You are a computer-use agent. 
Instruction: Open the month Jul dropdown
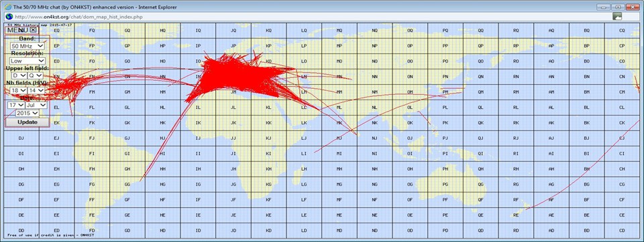pos(36,105)
